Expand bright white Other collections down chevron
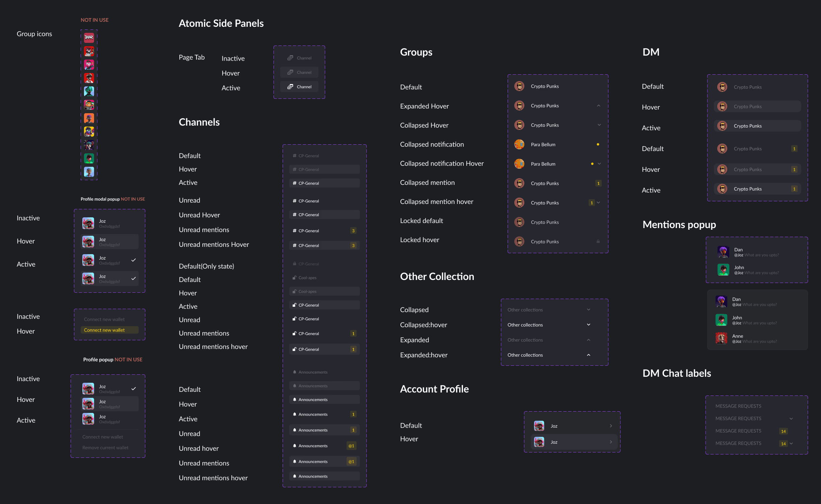The width and height of the screenshot is (821, 504). pyautogui.click(x=588, y=325)
